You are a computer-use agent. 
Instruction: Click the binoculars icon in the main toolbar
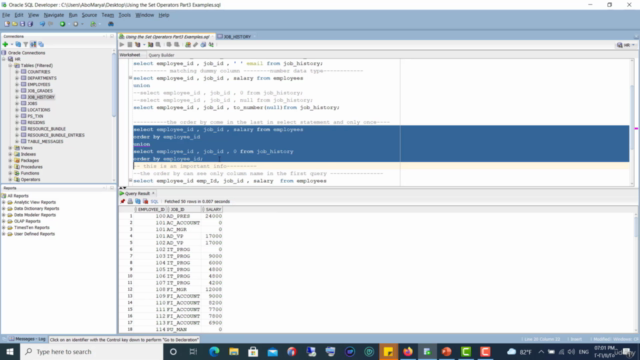point(111,24)
